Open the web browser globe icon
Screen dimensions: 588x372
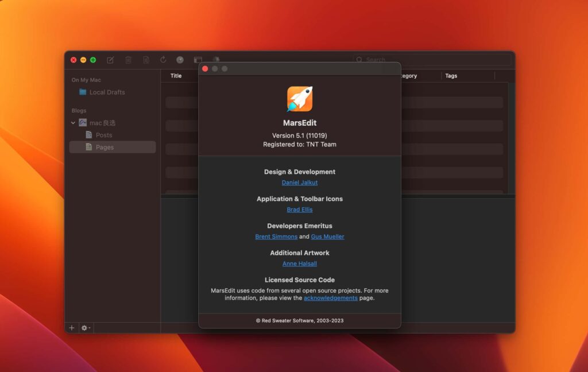click(x=180, y=60)
